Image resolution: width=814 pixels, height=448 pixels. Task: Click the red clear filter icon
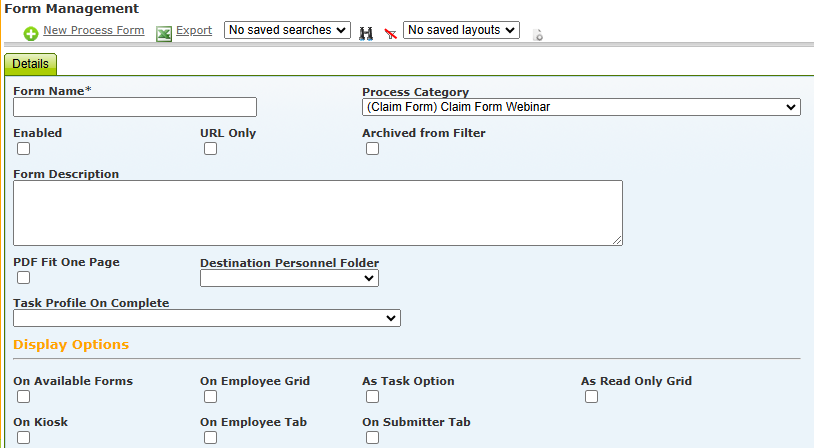click(390, 34)
